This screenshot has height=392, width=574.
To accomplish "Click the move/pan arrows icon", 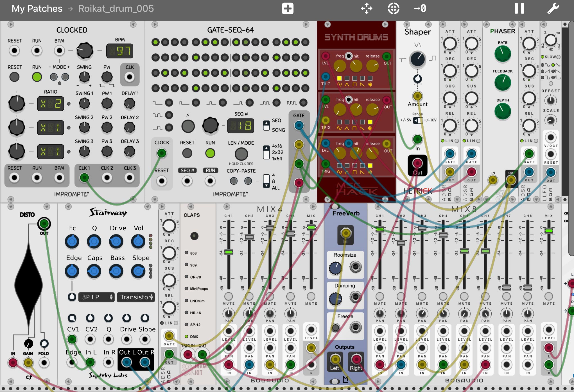I will click(x=367, y=8).
